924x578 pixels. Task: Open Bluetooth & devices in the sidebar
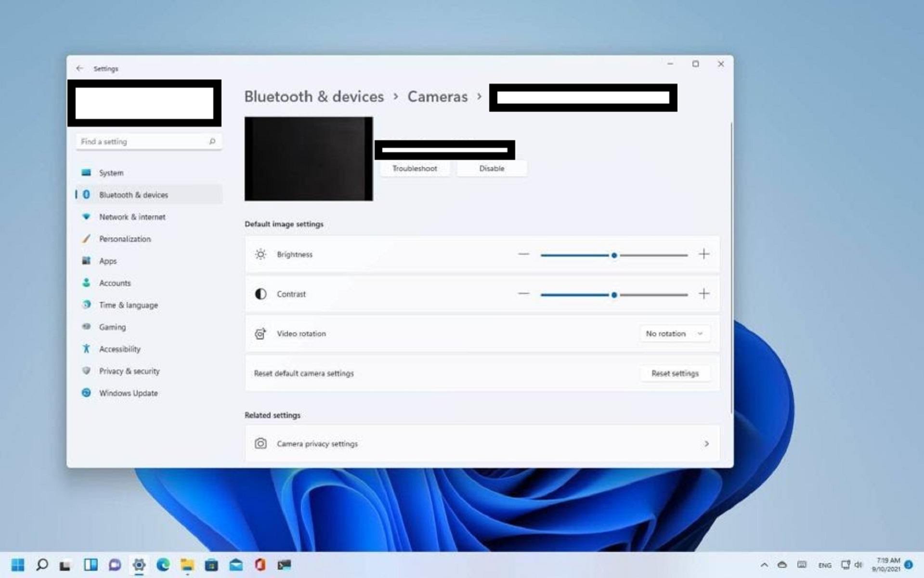(x=133, y=195)
